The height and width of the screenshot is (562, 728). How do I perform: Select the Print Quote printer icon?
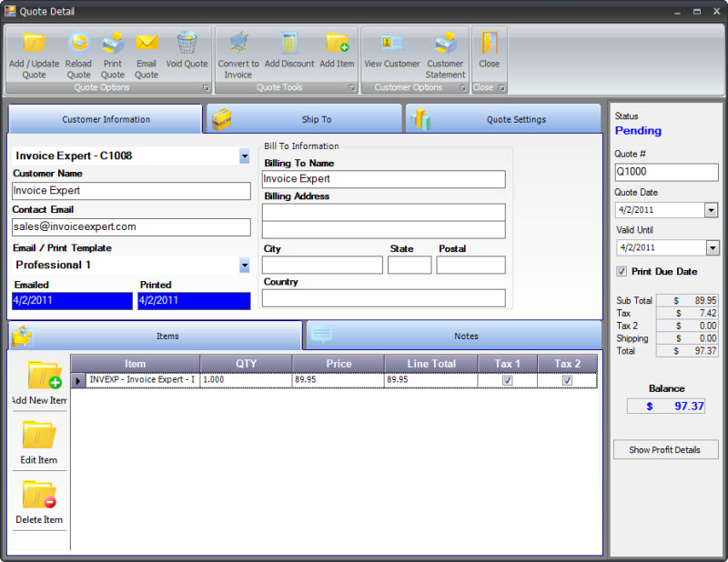113,43
